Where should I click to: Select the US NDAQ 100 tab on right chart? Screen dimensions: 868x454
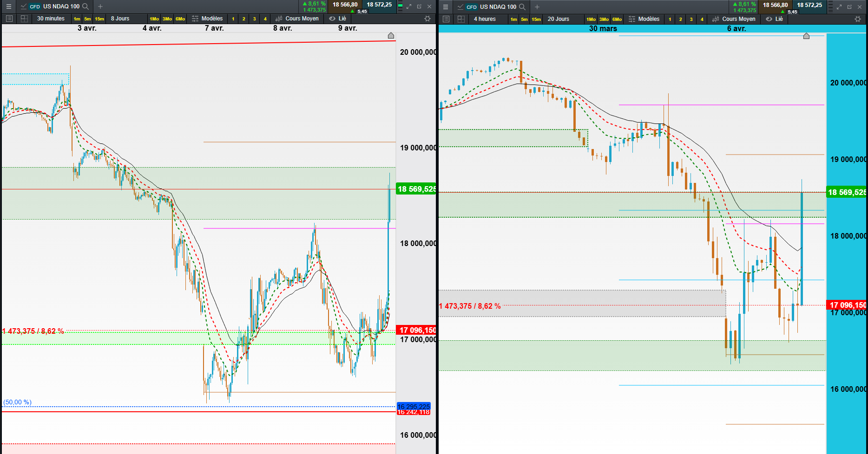493,7
